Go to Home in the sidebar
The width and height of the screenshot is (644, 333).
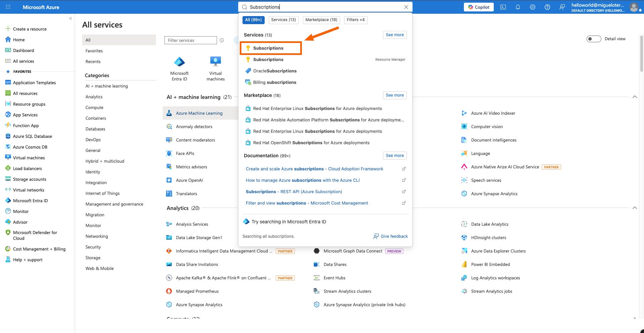15,40
